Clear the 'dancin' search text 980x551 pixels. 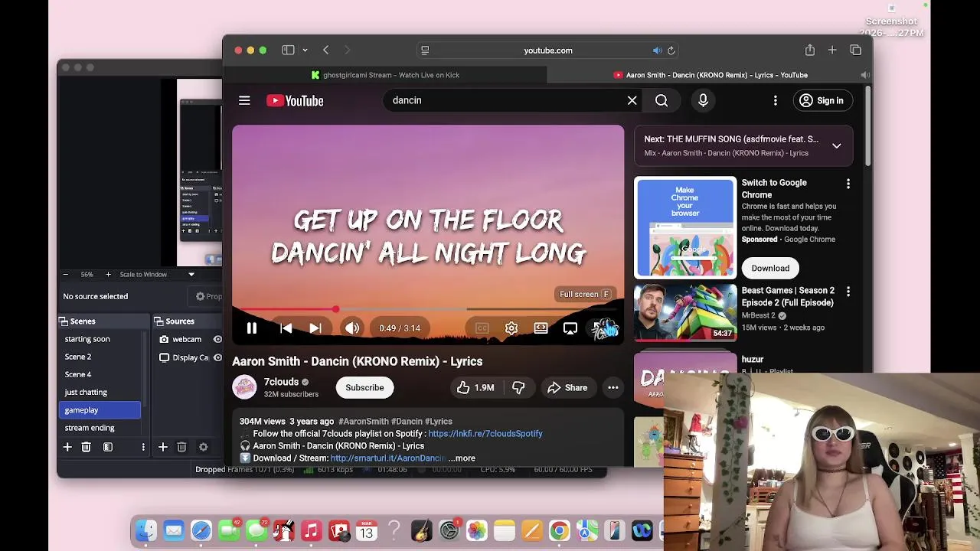632,100
